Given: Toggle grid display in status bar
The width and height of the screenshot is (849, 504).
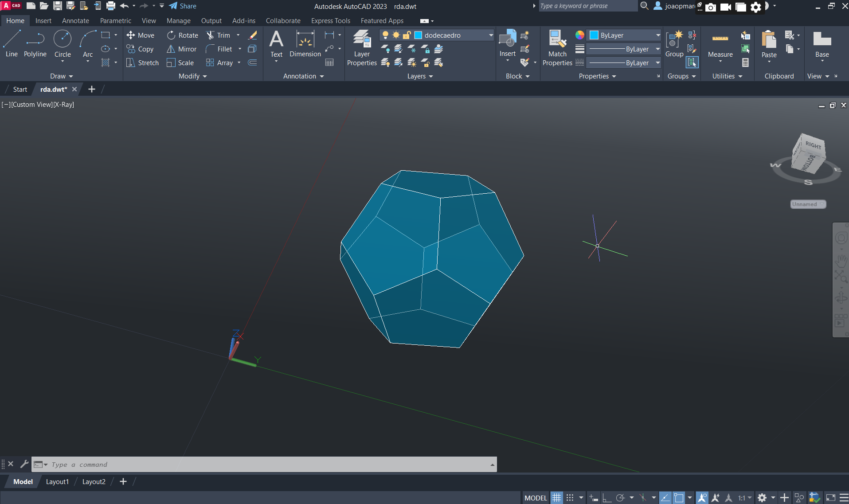Looking at the screenshot, I should tap(556, 498).
